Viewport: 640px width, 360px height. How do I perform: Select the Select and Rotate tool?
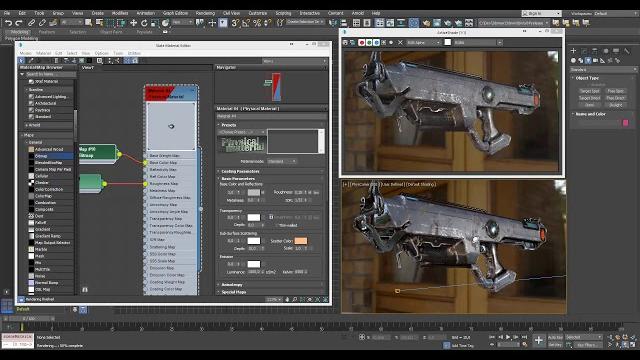tap(144, 23)
